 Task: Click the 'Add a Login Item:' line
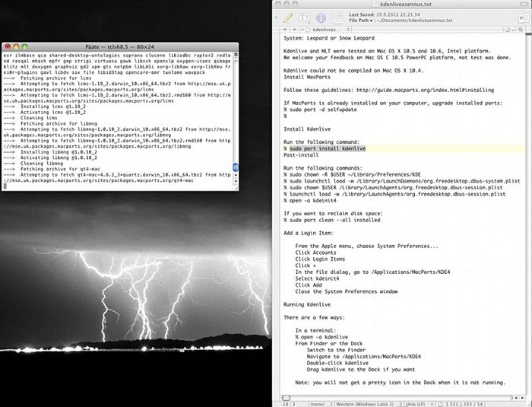tap(309, 233)
